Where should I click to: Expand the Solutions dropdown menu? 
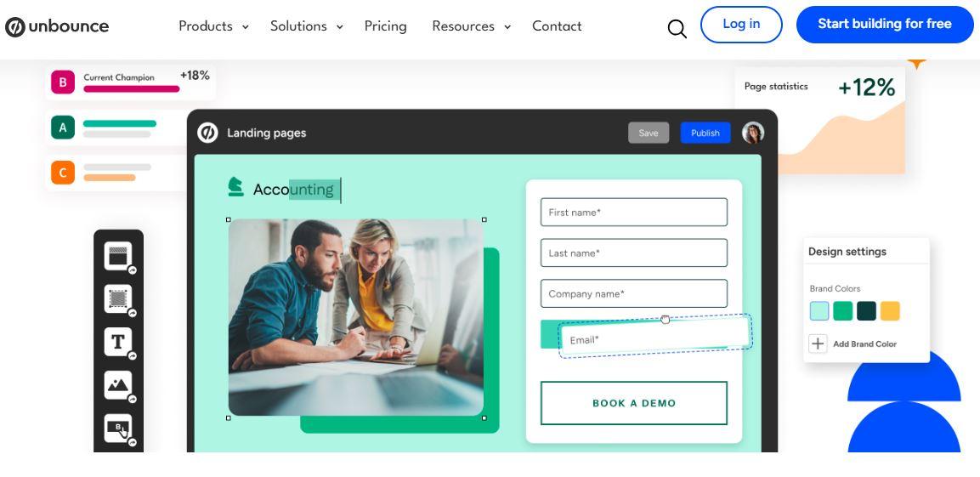(306, 26)
